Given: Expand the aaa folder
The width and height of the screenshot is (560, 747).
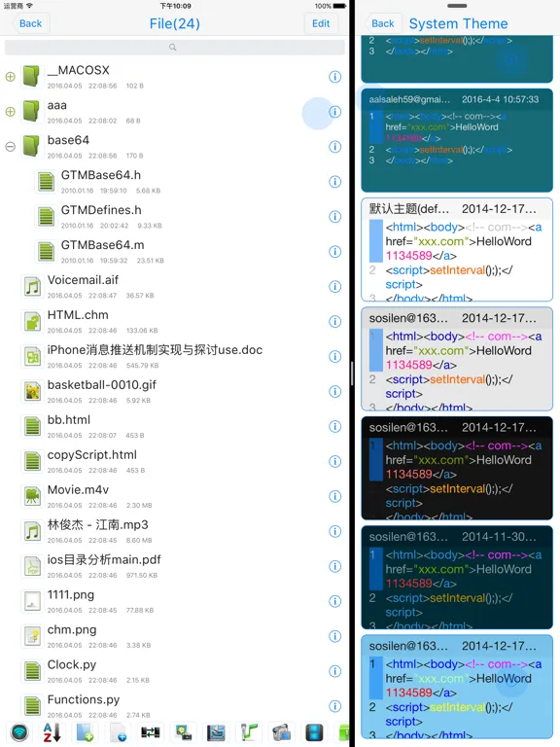Looking at the screenshot, I should pos(10,112).
